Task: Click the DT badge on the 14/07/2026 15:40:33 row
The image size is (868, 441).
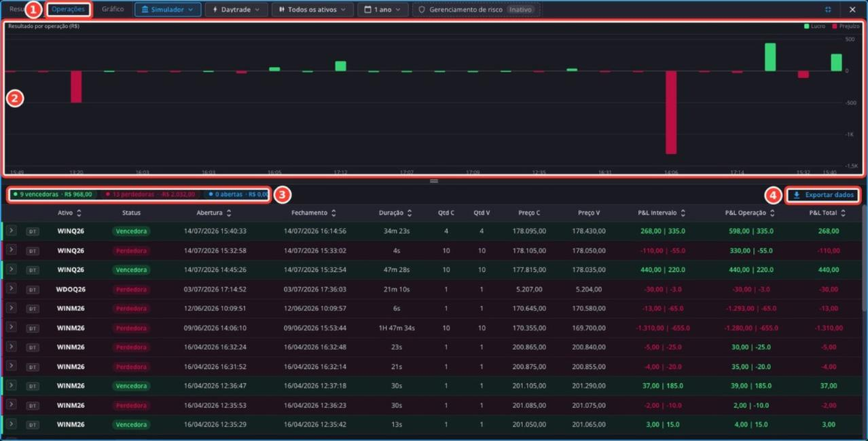Action: 32,231
